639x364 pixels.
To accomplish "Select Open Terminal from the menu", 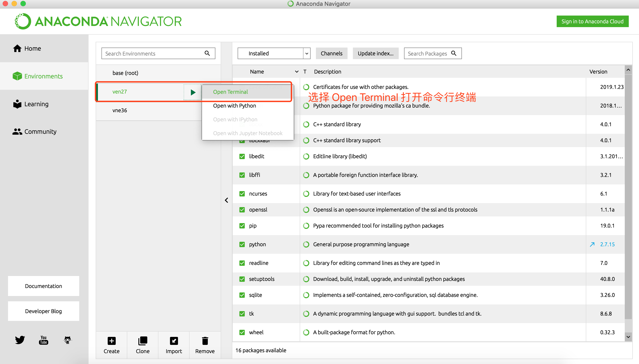I will coord(230,92).
